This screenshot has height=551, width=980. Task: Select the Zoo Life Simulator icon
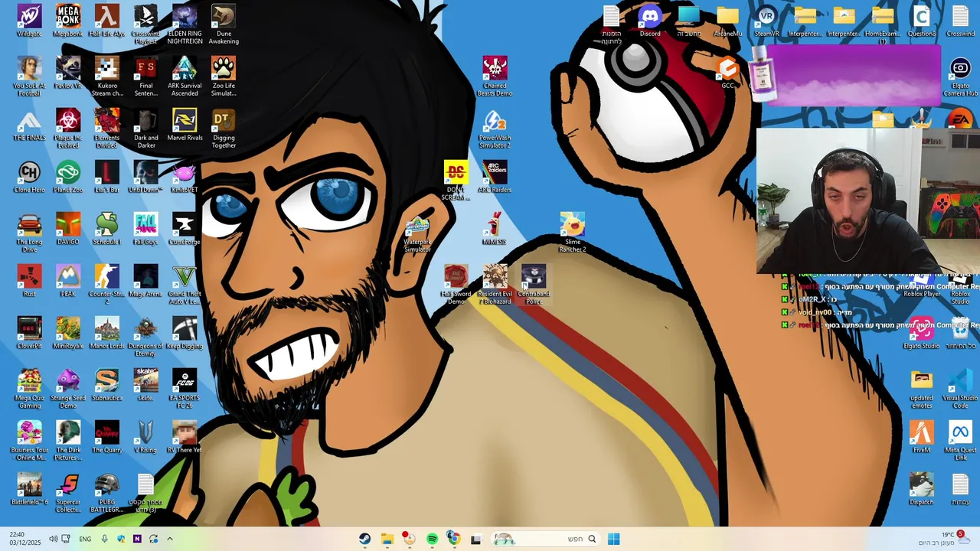(224, 77)
